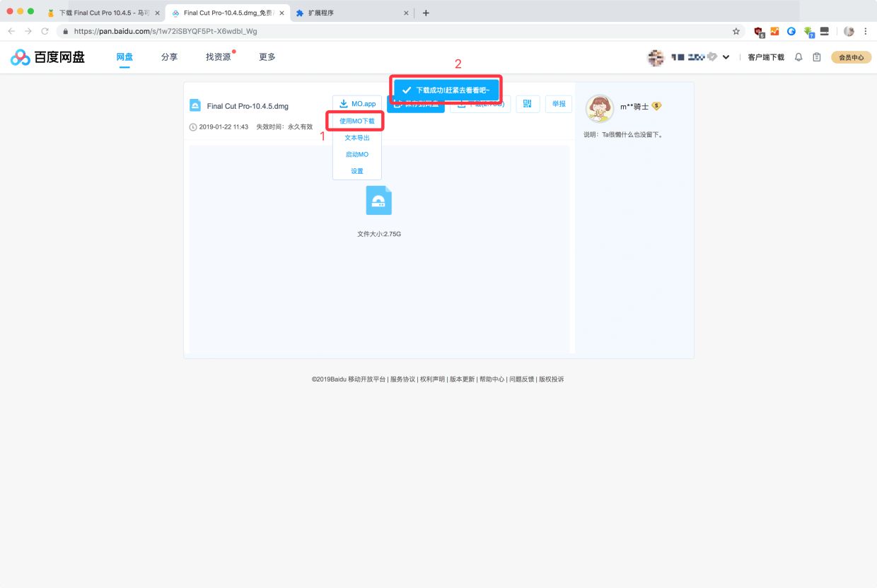Image resolution: width=877 pixels, height=588 pixels.
Task: Click the dark monitor extension icon
Action: point(825,31)
